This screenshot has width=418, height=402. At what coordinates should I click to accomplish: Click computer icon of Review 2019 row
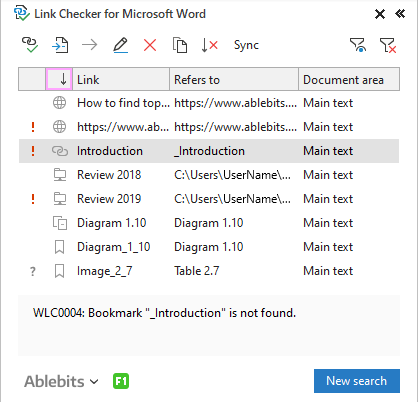coord(60,199)
